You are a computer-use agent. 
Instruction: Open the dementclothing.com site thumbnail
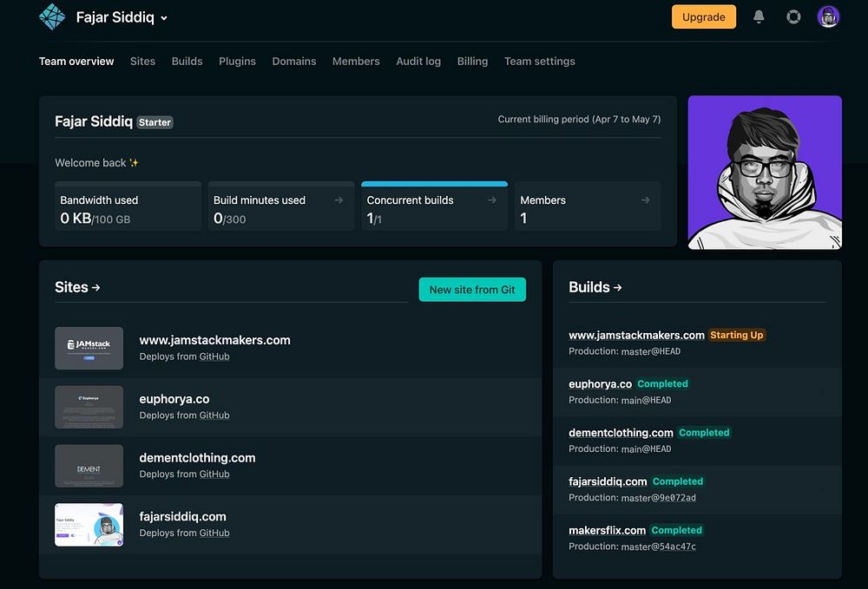click(x=89, y=466)
